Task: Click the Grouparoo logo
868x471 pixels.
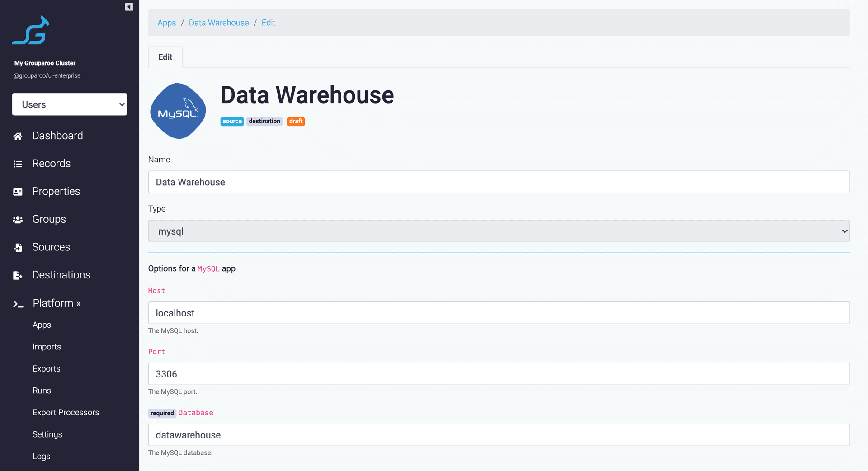Action: (31, 30)
